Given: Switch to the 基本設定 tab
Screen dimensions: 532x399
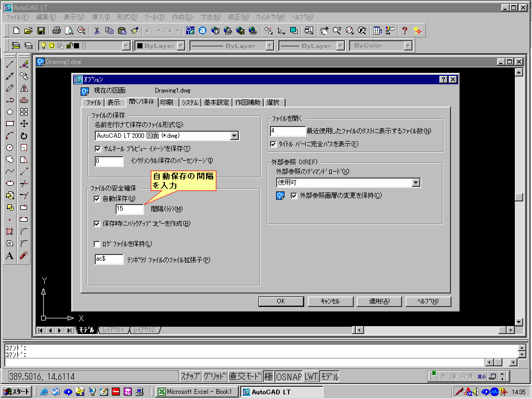Looking at the screenshot, I should tap(216, 102).
